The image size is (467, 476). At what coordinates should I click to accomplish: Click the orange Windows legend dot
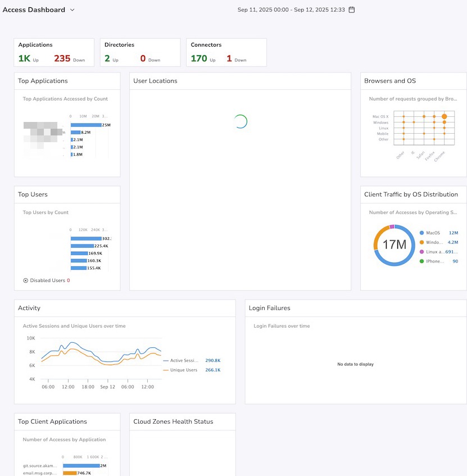(x=421, y=242)
